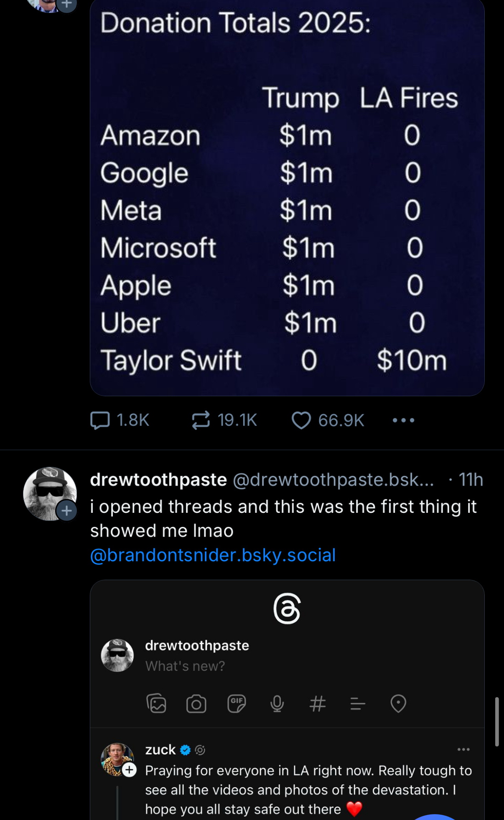The width and height of the screenshot is (504, 820).
Task: Open replies via the comment icon
Action: click(100, 420)
